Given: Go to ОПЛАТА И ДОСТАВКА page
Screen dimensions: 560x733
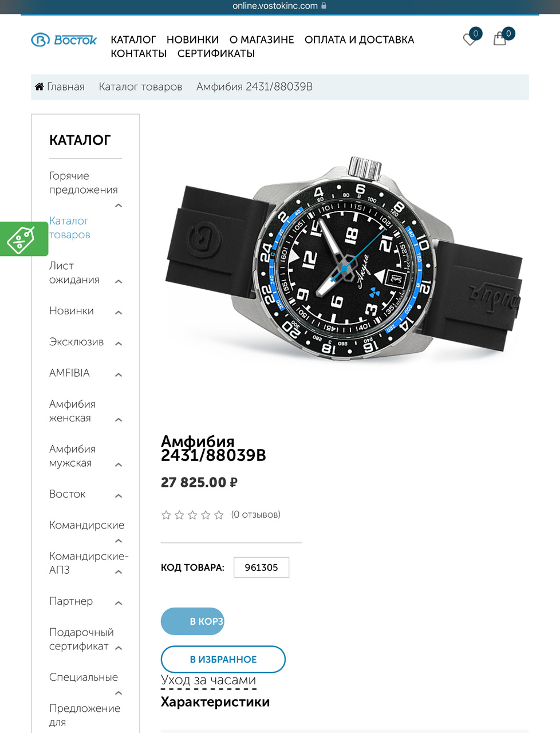Looking at the screenshot, I should pyautogui.click(x=359, y=40).
